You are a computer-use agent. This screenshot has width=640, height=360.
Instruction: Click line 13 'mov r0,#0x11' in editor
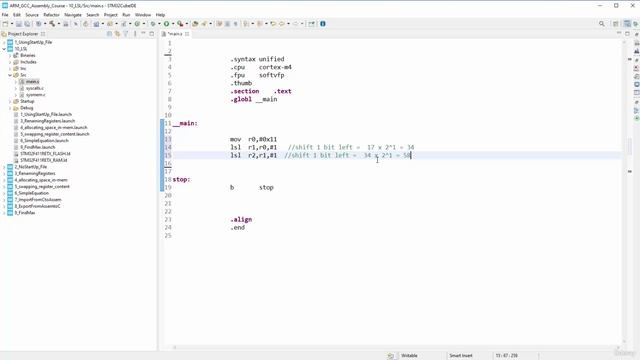pos(253,139)
